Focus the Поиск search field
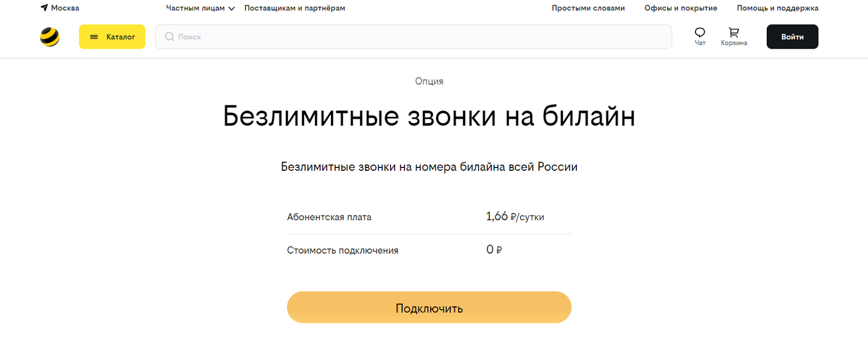Viewport: 868px width, 337px height. [x=417, y=36]
